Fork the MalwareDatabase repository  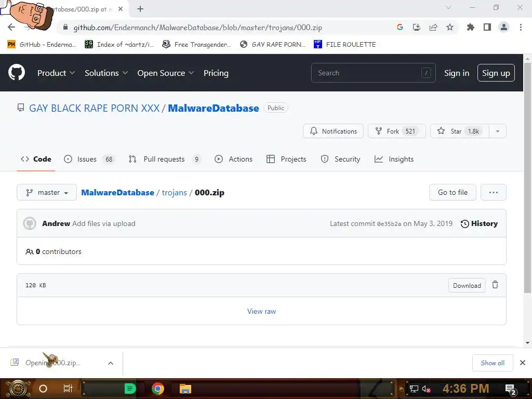396,131
